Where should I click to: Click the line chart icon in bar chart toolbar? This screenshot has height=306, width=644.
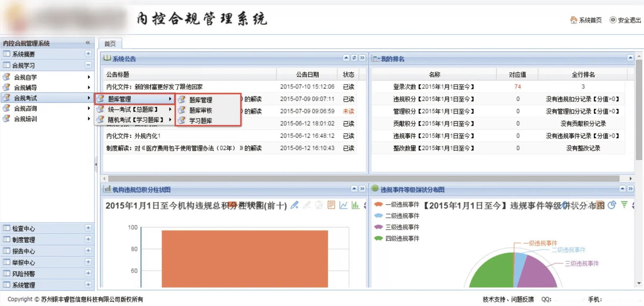pos(343,205)
